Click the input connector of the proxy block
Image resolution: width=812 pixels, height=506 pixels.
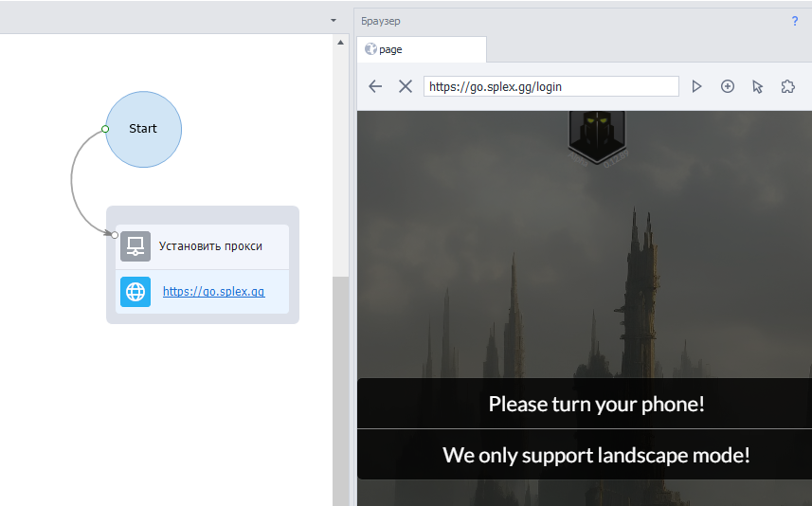(x=115, y=235)
